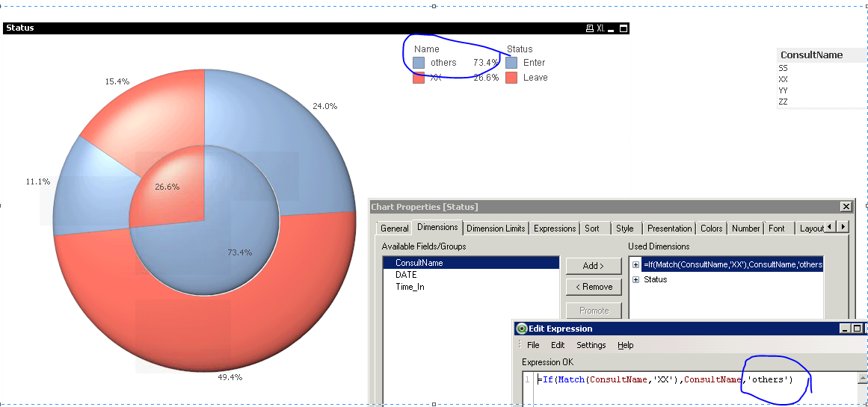Open the General tab
The image size is (868, 407).
pyautogui.click(x=395, y=229)
